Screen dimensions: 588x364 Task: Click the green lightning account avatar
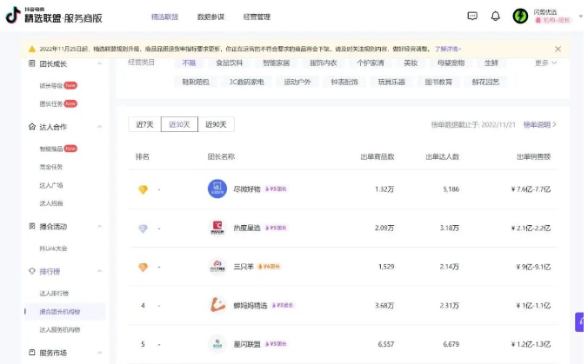pyautogui.click(x=520, y=17)
